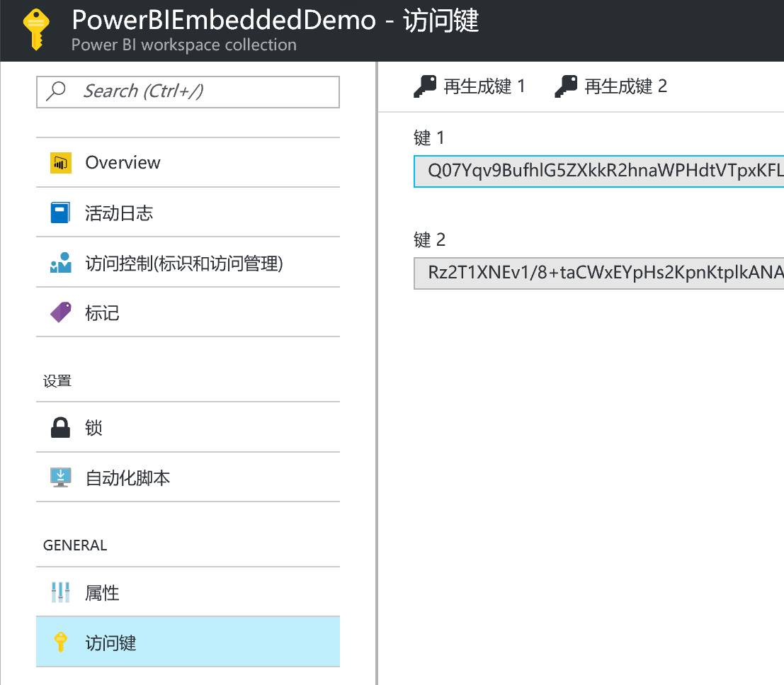Click the 自动化脚本 monitor download icon
784x685 pixels.
coord(60,477)
